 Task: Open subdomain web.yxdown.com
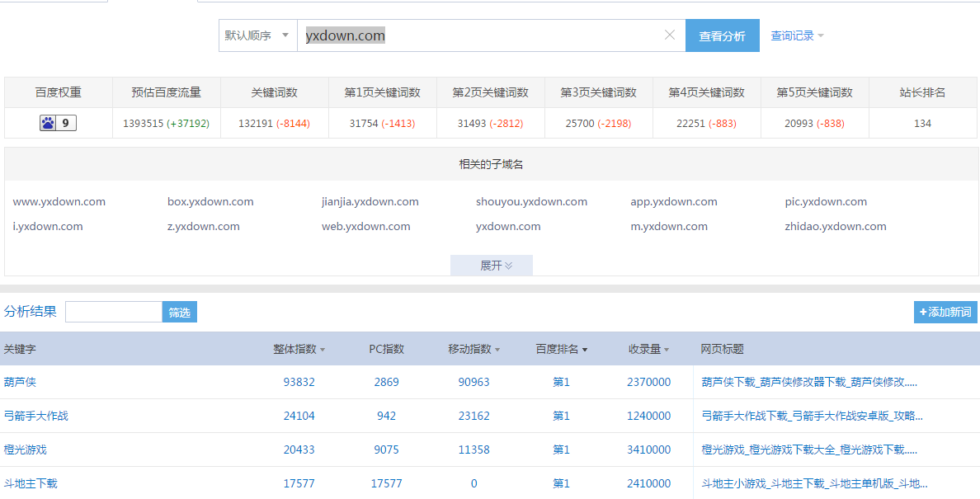[366, 226]
